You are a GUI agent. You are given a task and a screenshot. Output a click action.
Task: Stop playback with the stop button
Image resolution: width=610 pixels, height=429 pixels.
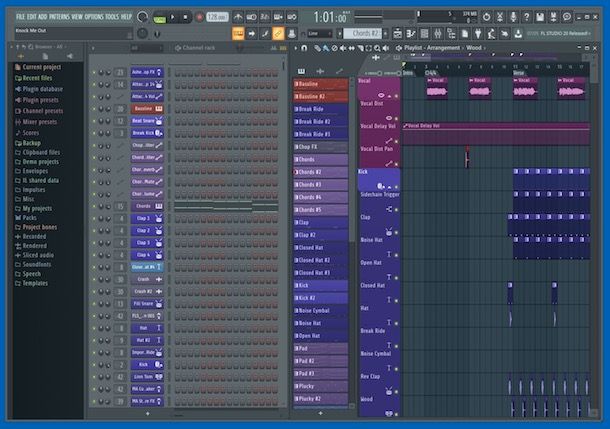tap(186, 18)
